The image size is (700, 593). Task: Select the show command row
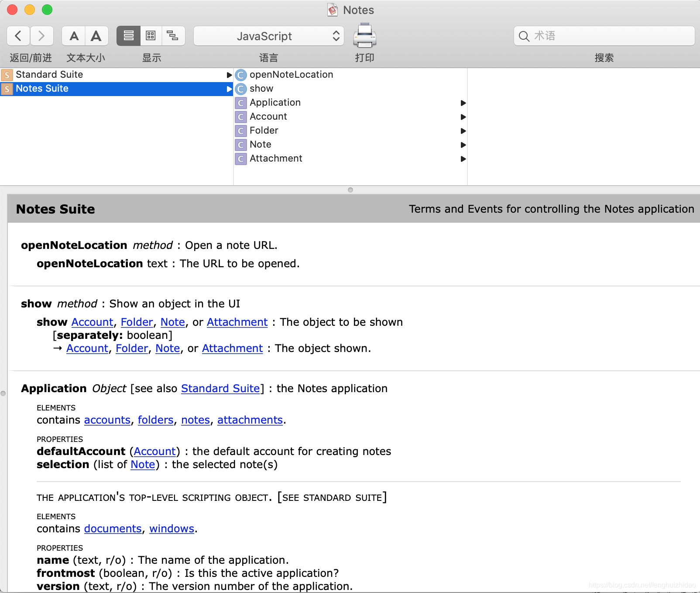tap(350, 89)
